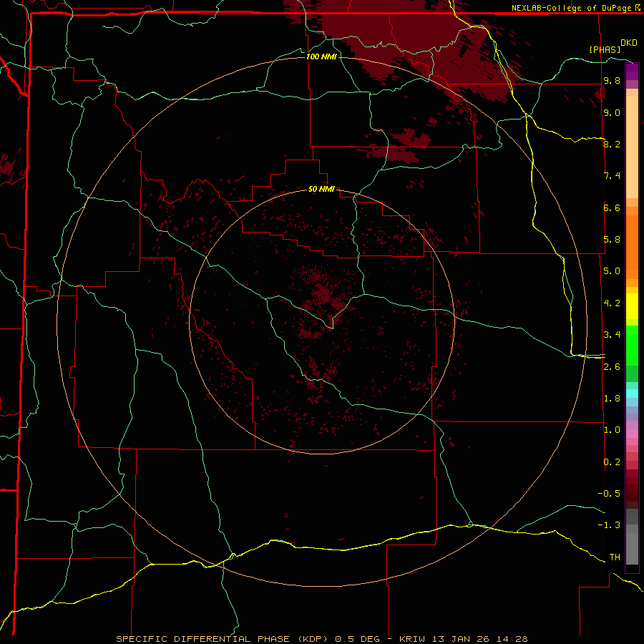Click the -1.3 legend value
This screenshot has width=644, height=644.
[609, 525]
